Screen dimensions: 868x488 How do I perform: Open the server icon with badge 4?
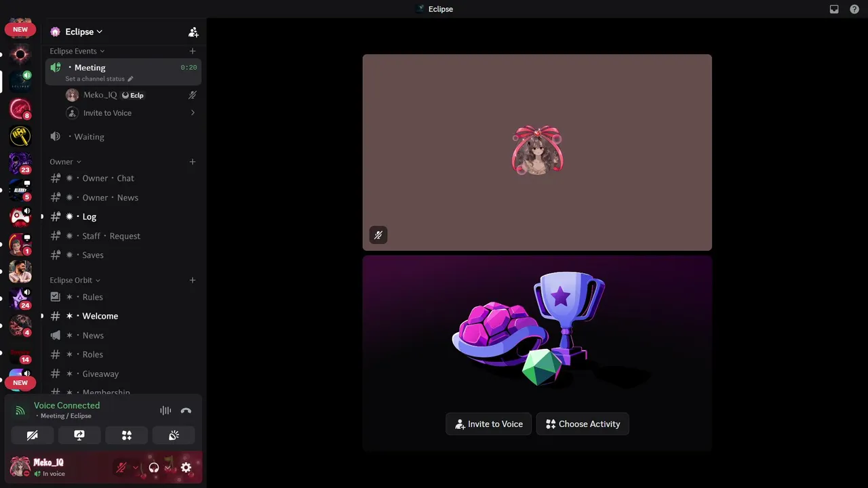point(20,326)
